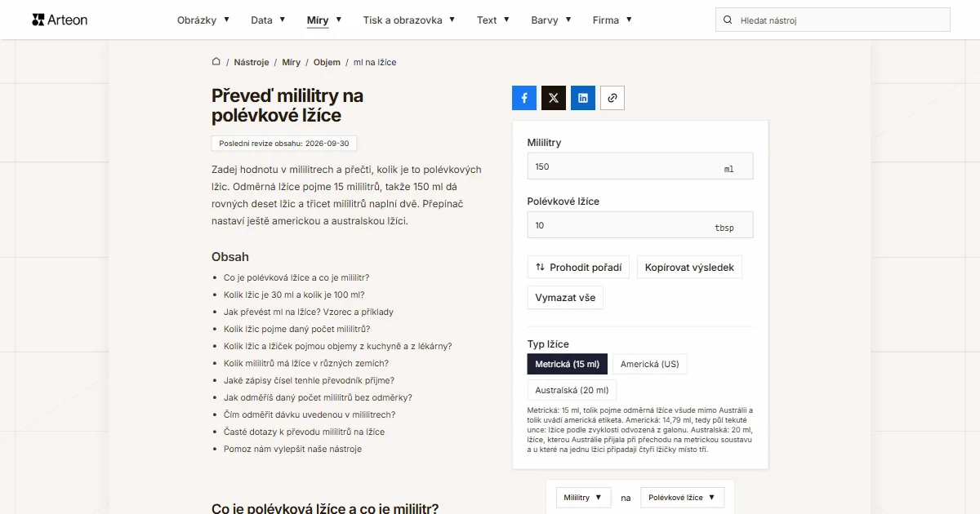Open 'Jak převést ml na lžíce? Vzorec a příklady'
This screenshot has width=980, height=514.
coord(309,312)
